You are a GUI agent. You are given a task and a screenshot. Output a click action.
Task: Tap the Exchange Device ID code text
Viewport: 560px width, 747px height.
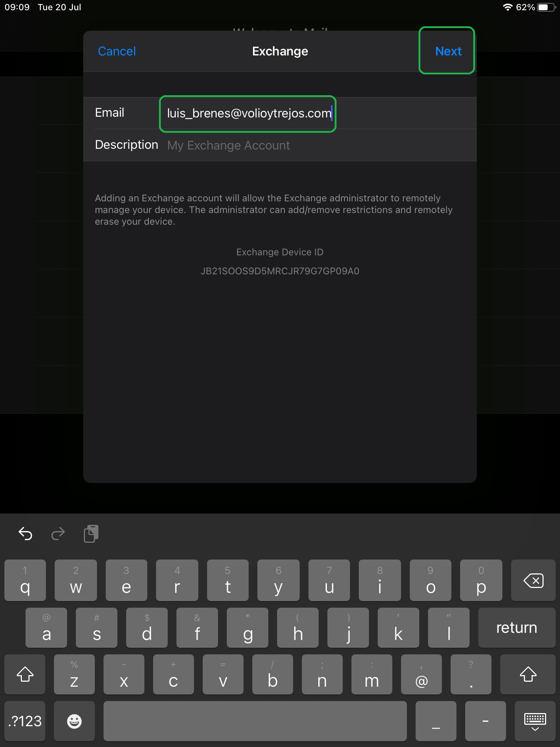pyautogui.click(x=280, y=271)
